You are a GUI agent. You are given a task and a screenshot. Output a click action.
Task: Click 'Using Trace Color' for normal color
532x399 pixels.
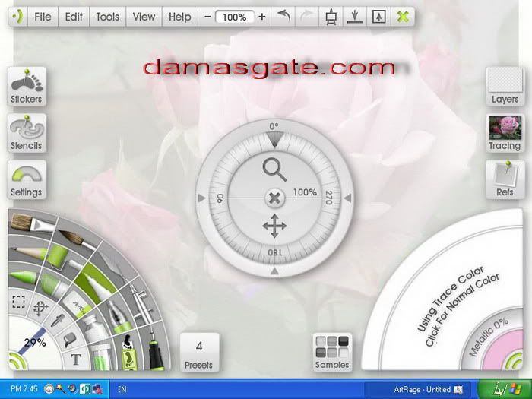tap(451, 299)
